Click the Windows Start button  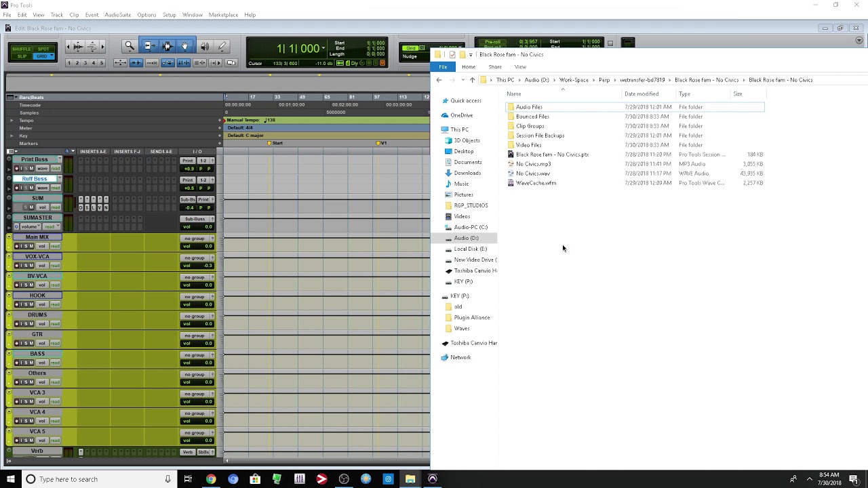[x=10, y=479]
